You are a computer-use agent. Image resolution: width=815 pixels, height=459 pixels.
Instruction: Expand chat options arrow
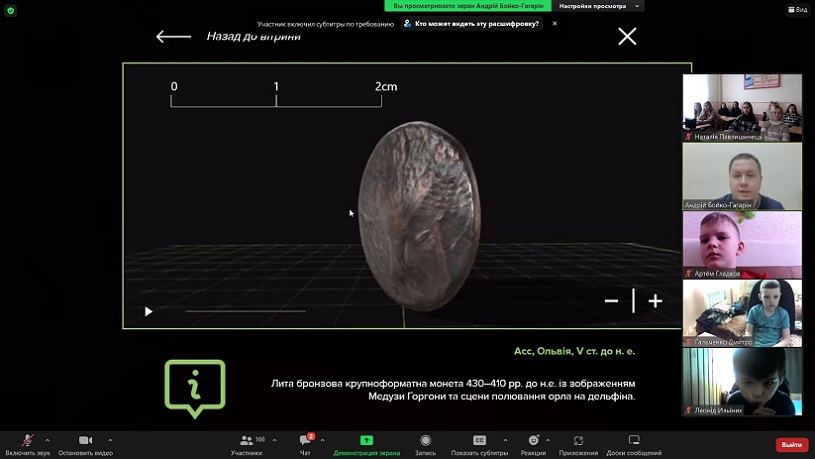coord(323,440)
